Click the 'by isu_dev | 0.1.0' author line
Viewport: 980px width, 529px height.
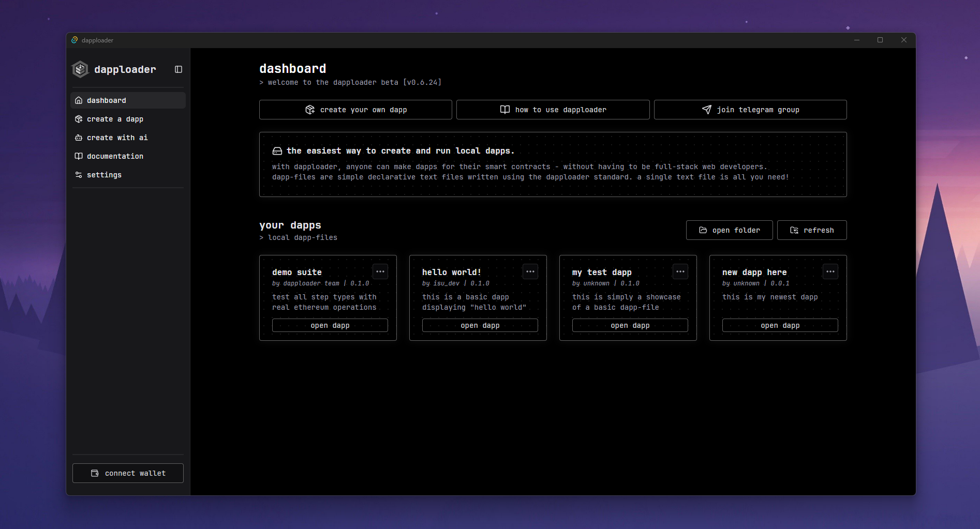456,283
